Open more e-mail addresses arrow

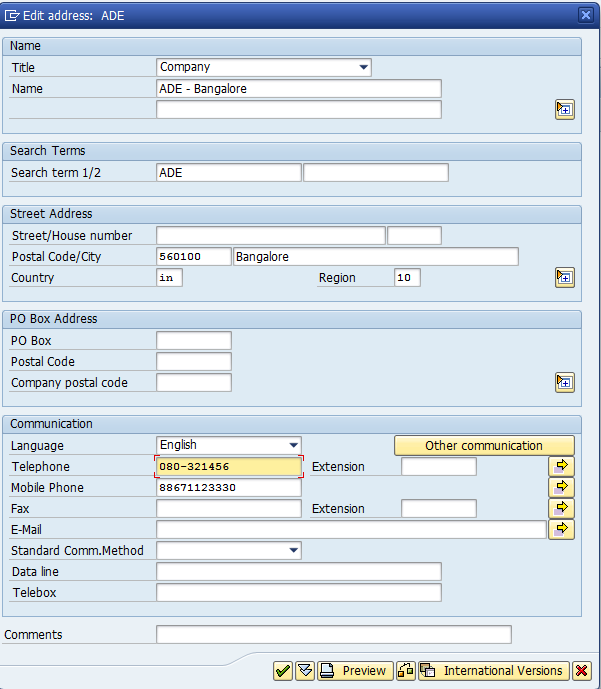tap(561, 529)
